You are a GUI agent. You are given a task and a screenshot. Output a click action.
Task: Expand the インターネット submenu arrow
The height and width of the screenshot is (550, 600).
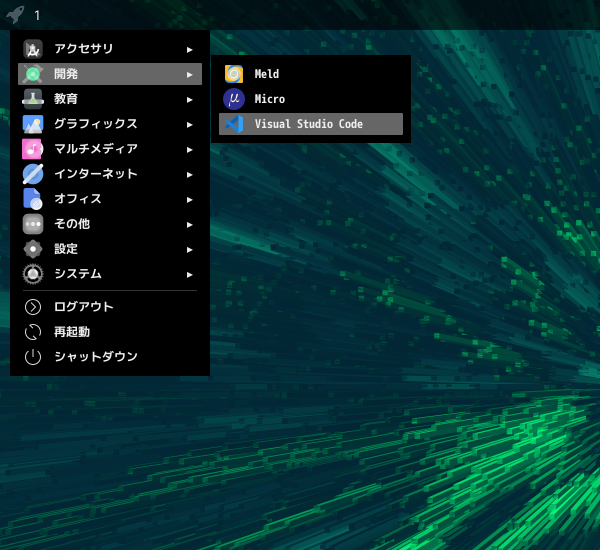pos(189,175)
